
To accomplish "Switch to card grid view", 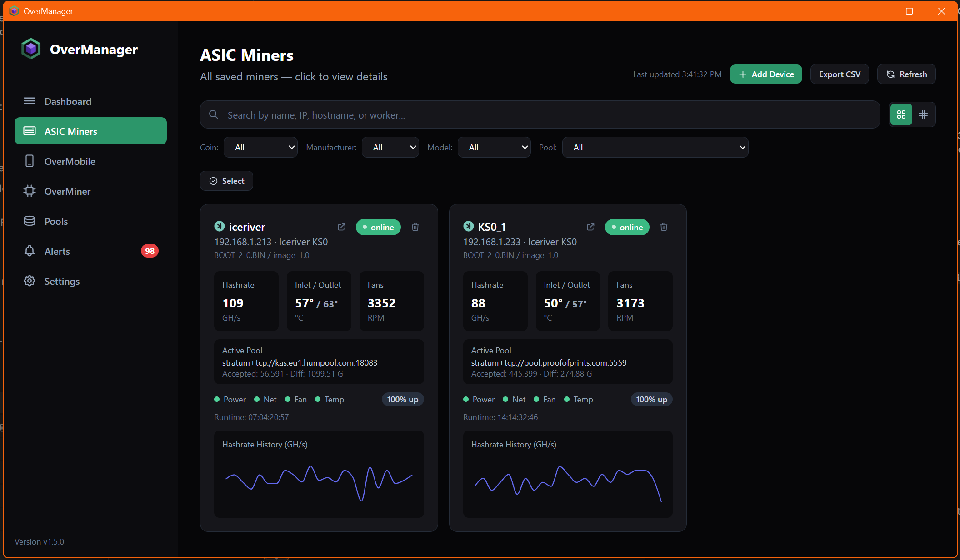I will click(x=901, y=114).
